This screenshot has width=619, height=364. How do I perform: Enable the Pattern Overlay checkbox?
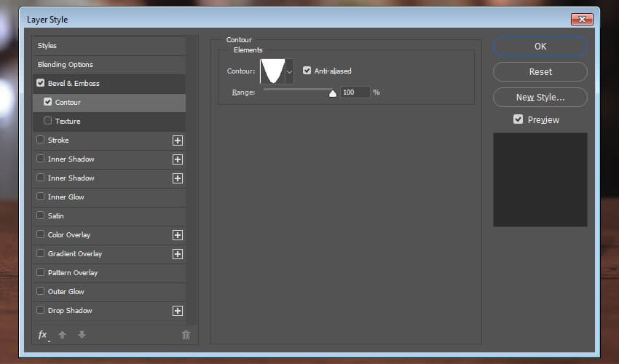pos(40,272)
